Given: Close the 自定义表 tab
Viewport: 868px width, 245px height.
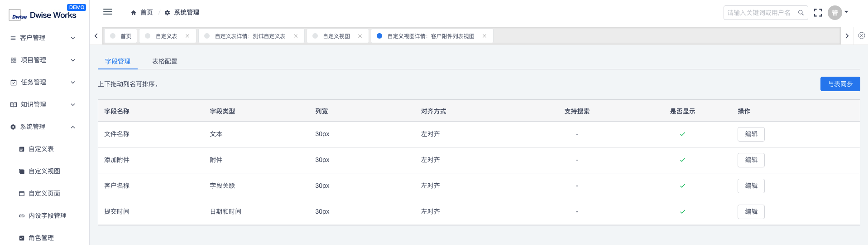Looking at the screenshot, I should point(187,36).
